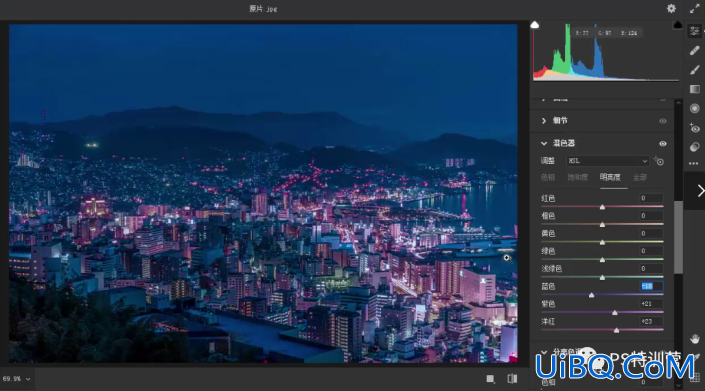Screen dimensions: 705x391
Task: Select the graduated filter tool
Action: click(695, 89)
